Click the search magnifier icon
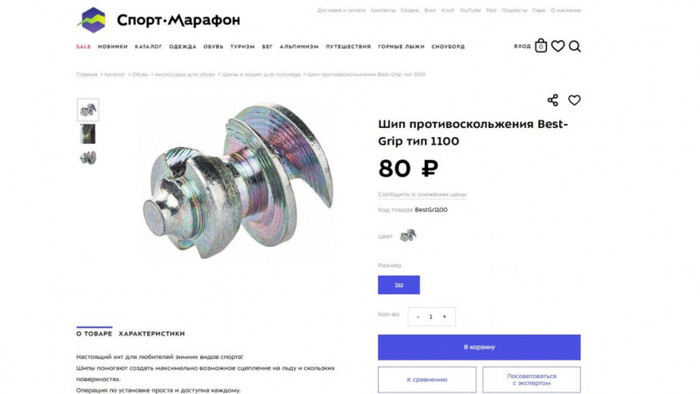The width and height of the screenshot is (700, 394). click(x=575, y=46)
